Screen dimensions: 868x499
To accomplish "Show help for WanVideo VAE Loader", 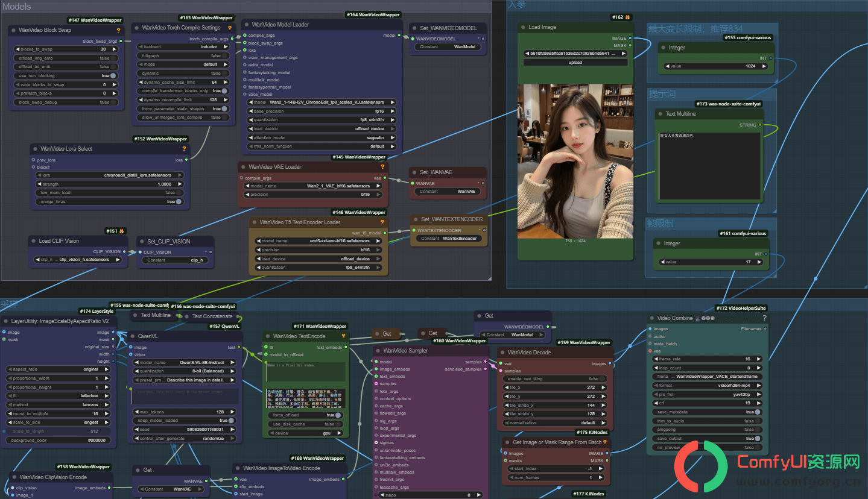I will click(x=382, y=166).
